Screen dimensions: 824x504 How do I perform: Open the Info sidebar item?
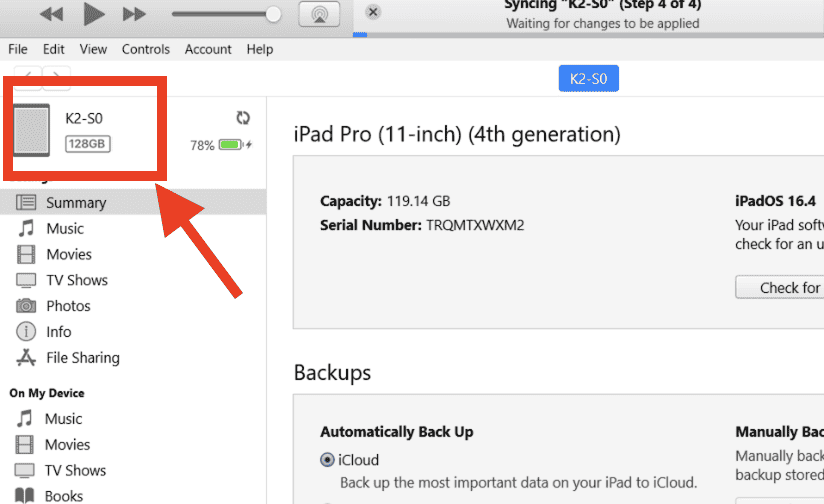pyautogui.click(x=58, y=332)
